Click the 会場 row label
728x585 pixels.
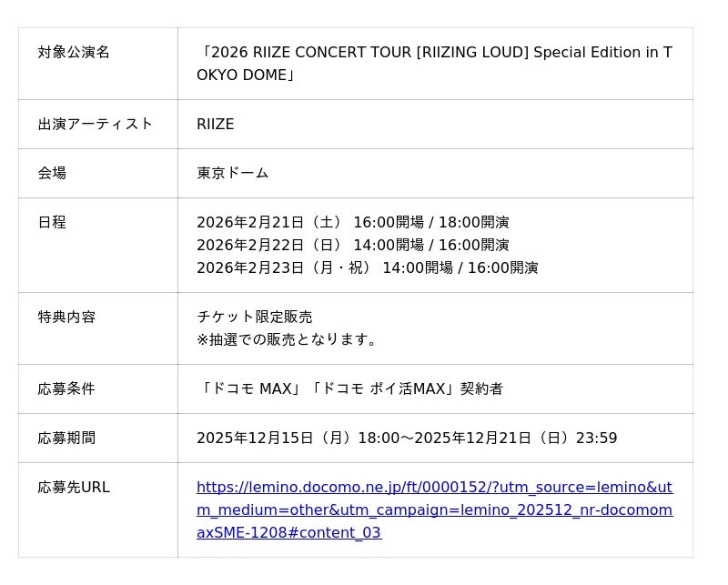pyautogui.click(x=52, y=173)
